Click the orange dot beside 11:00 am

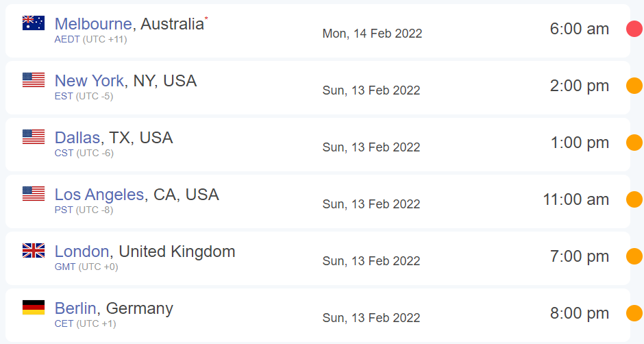[634, 199]
